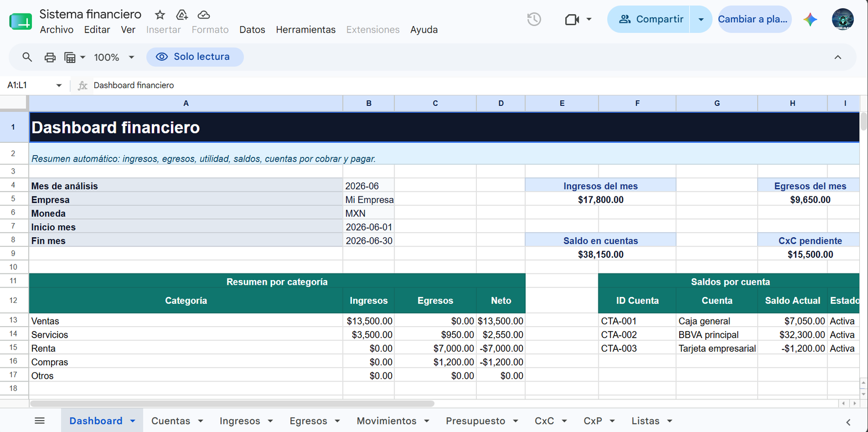Open the filter views dropdown arrow
Viewport: 868px width, 432px height.
point(82,57)
